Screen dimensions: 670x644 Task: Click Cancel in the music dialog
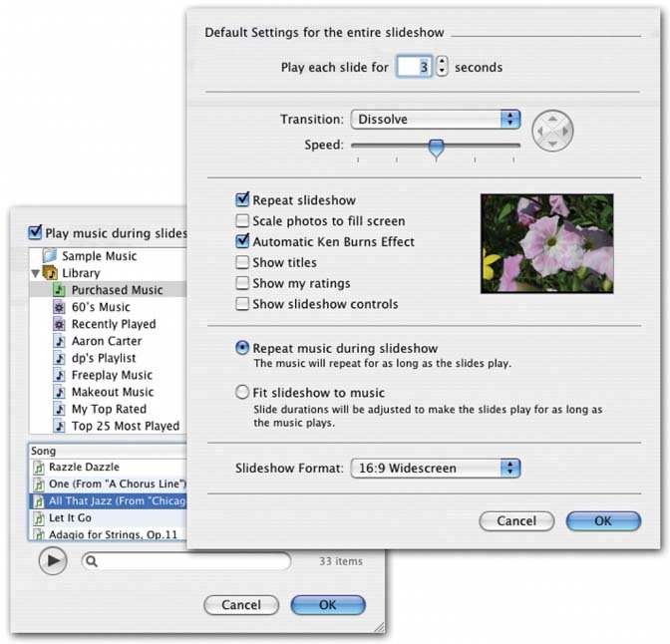point(241,605)
